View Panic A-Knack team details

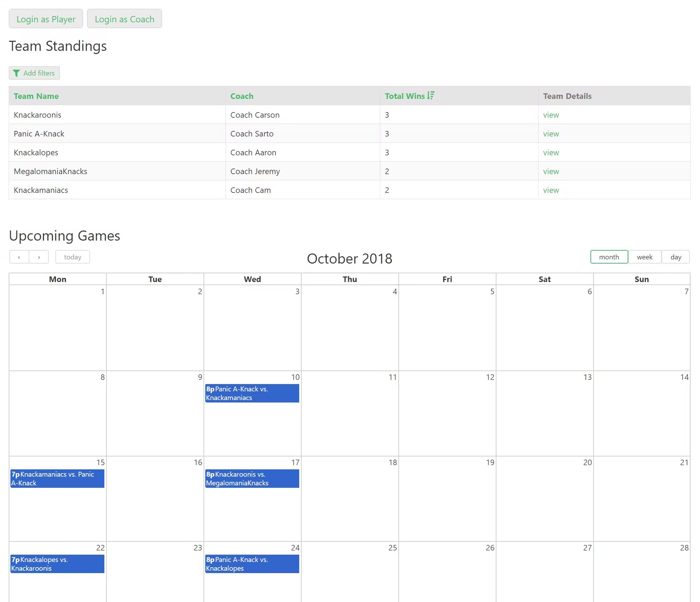(x=551, y=134)
